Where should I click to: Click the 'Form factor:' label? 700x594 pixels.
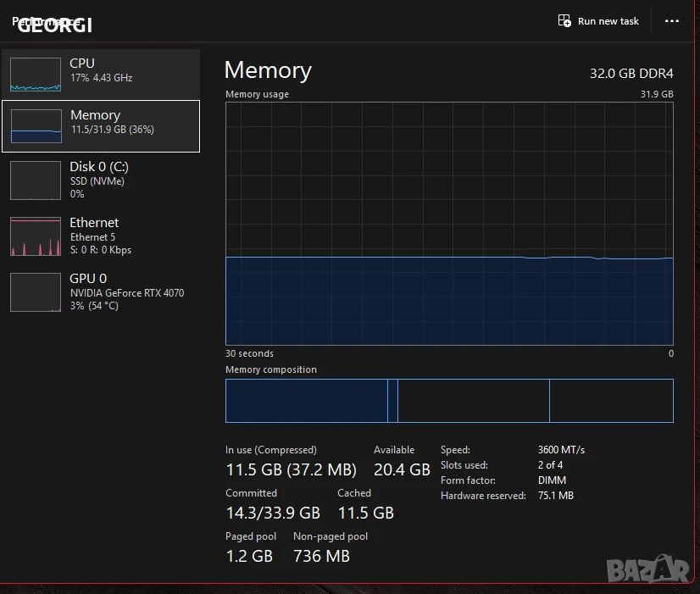pos(468,480)
